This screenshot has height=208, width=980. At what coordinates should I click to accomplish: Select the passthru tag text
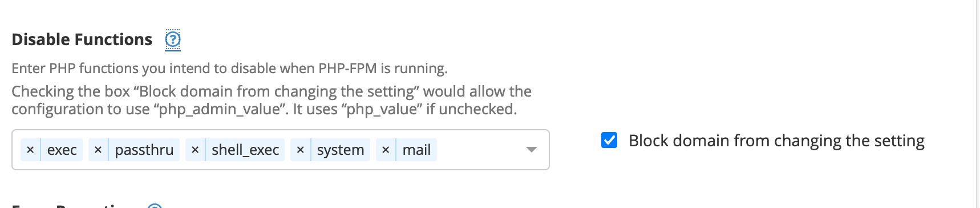(144, 150)
